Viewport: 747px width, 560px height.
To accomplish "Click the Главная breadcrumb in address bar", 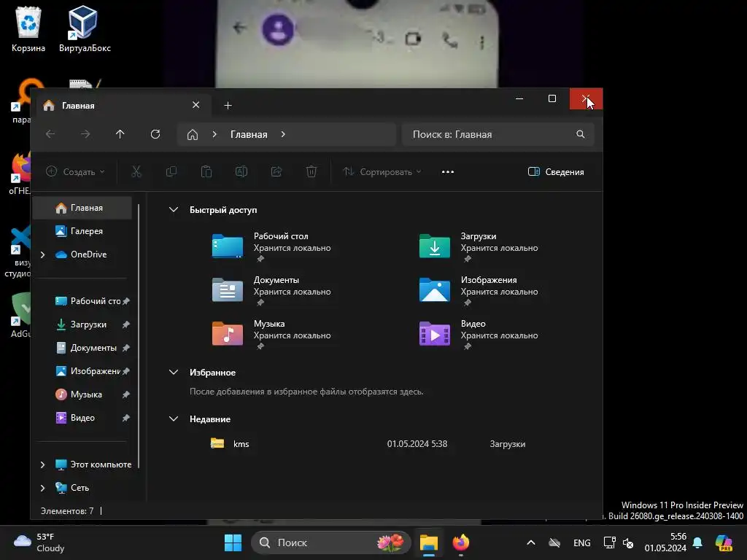I will (x=249, y=134).
